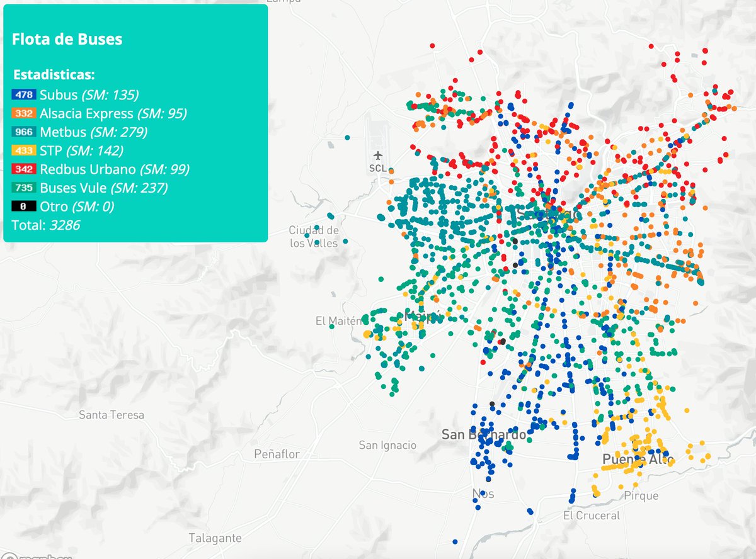Screen dimensions: 756x559
Task: Click the Estadisticas: heading
Action: pos(54,75)
